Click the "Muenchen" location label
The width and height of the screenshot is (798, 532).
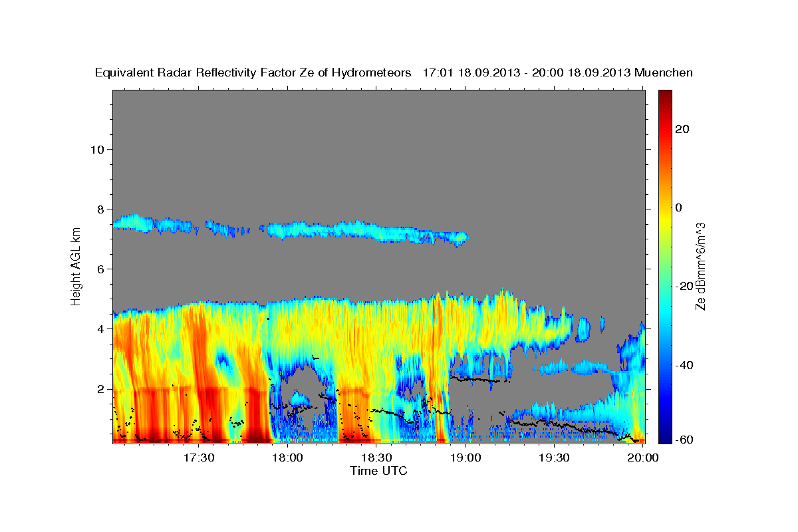pos(664,73)
